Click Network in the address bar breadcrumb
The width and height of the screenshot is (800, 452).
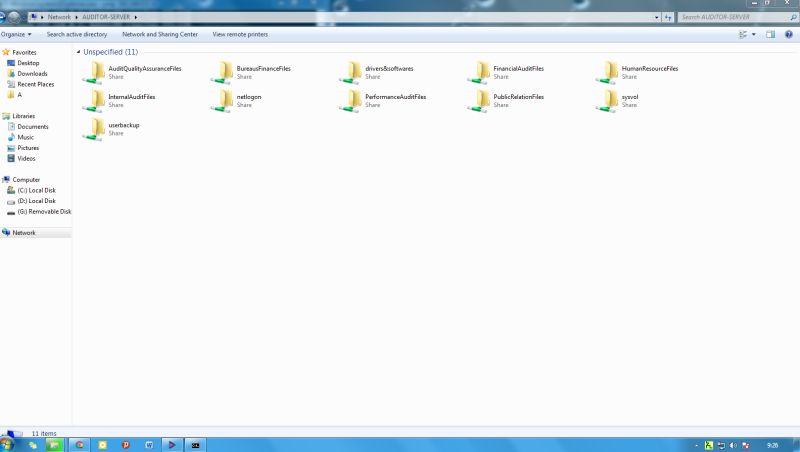[x=59, y=17]
